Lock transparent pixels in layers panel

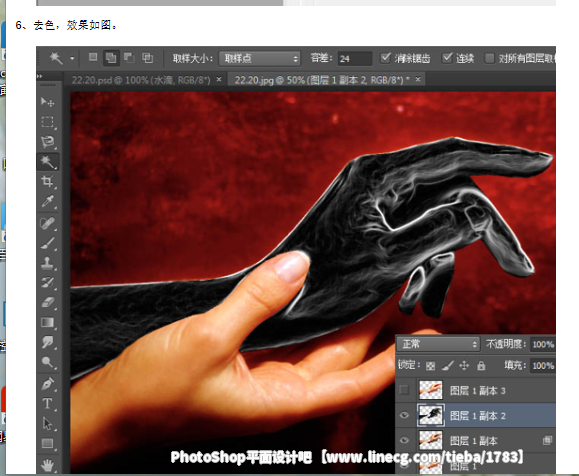(430, 366)
